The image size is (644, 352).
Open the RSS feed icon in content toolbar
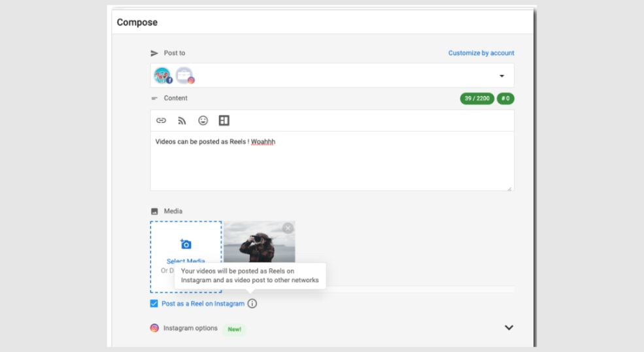click(182, 121)
